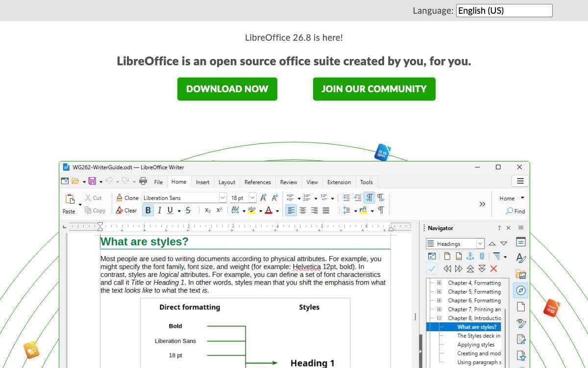
Task: Click the anchor icon in Navigator
Action: coord(470,256)
